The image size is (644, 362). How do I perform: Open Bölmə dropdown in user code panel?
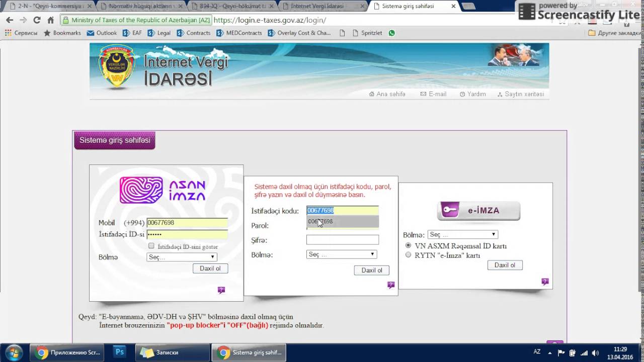[341, 254]
